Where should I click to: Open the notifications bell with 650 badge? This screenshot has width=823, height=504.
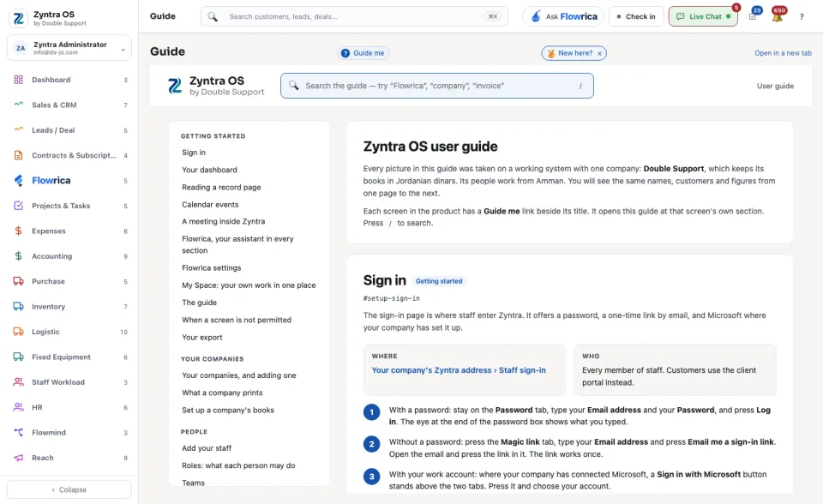778,16
